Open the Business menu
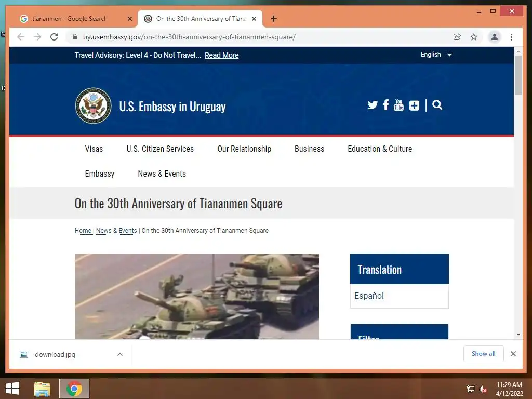 [310, 149]
